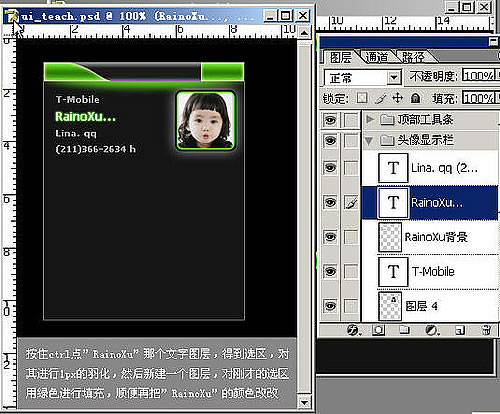Switch to the 路径 tab
The height and width of the screenshot is (414, 500).
413,57
